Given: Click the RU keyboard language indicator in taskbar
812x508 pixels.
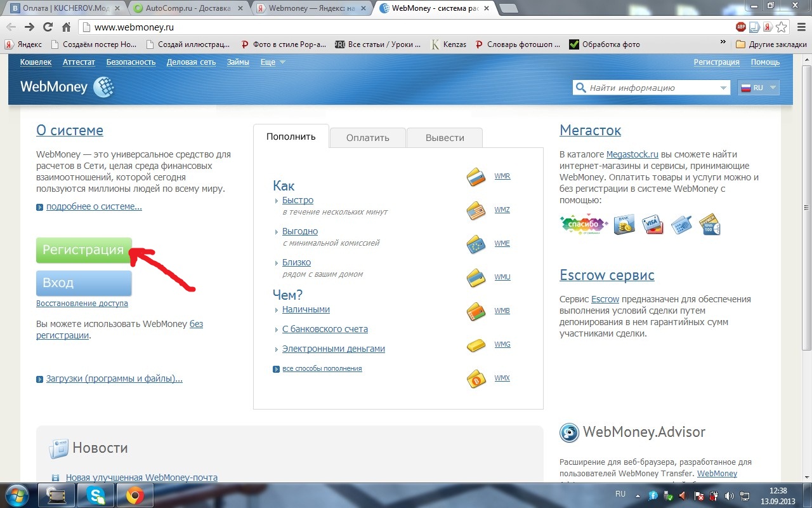Looking at the screenshot, I should click(620, 494).
